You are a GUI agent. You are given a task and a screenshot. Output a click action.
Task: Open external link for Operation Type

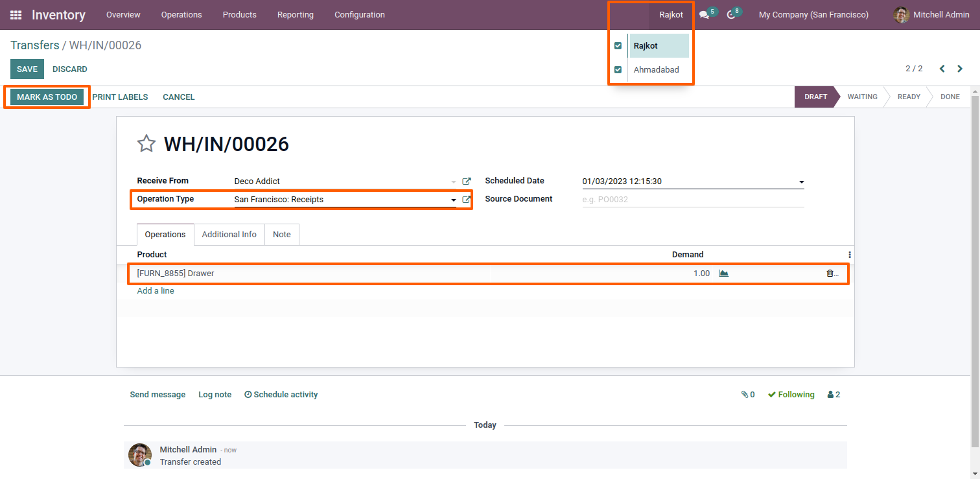pyautogui.click(x=466, y=200)
